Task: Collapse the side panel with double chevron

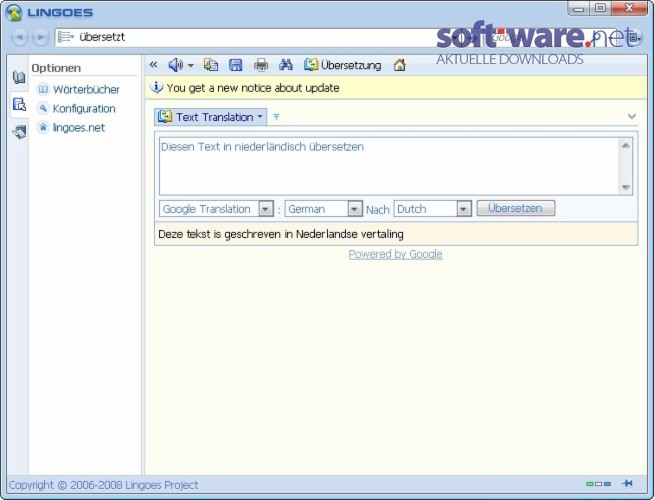Action: (x=153, y=65)
